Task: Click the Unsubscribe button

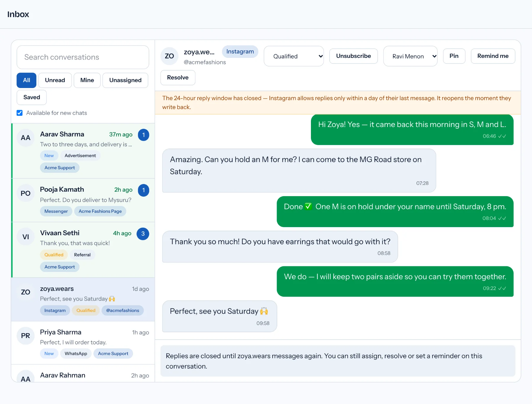Action: (353, 56)
